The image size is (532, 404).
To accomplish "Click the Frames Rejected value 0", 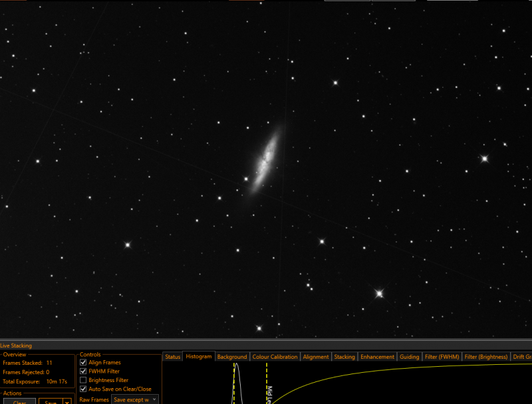I will pyautogui.click(x=47, y=372).
